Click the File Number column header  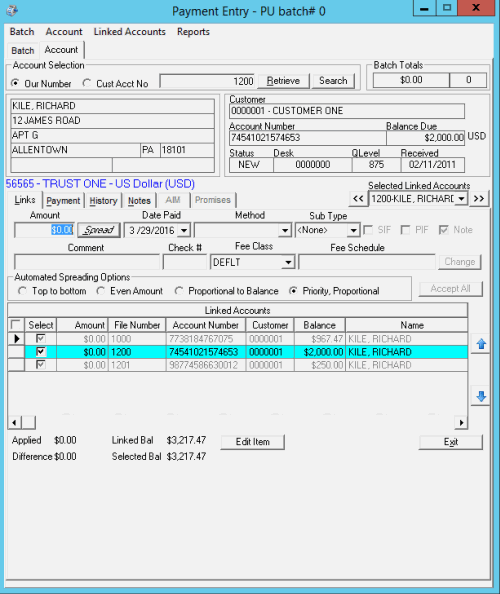(x=137, y=325)
